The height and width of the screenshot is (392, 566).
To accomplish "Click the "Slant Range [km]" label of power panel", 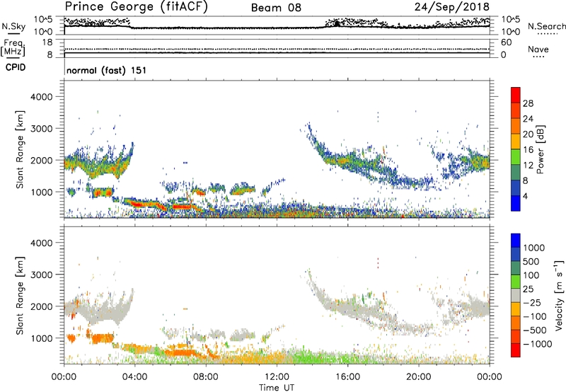I will tap(20, 149).
